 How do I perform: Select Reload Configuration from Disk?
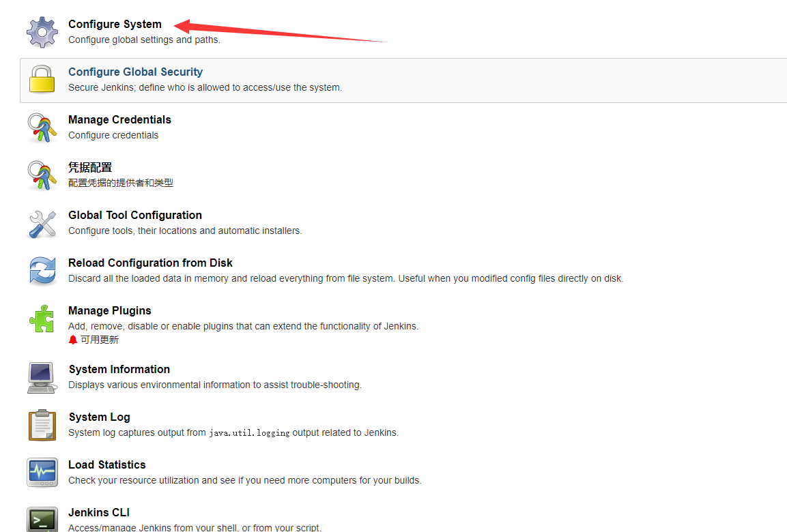tap(150, 263)
